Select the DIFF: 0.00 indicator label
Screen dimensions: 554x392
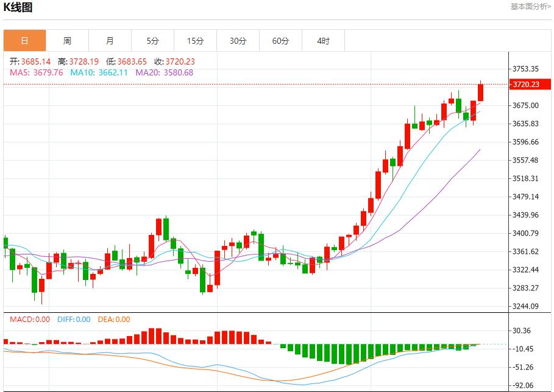tap(74, 319)
